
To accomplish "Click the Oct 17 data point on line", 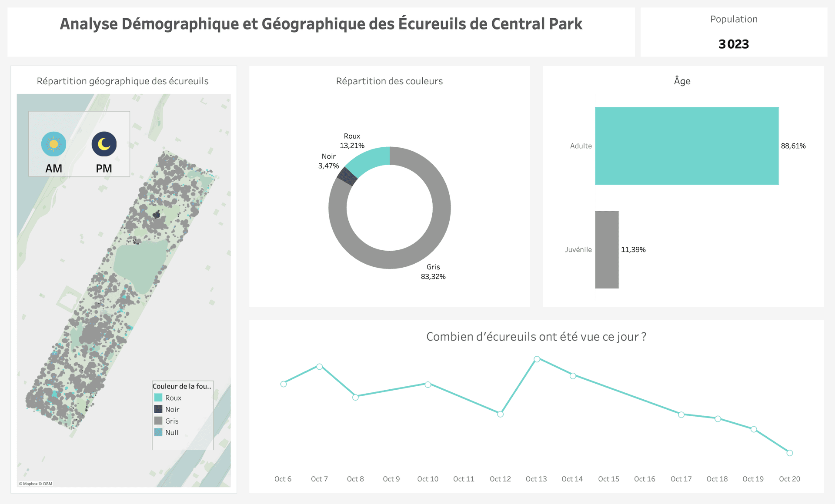I will [681, 414].
